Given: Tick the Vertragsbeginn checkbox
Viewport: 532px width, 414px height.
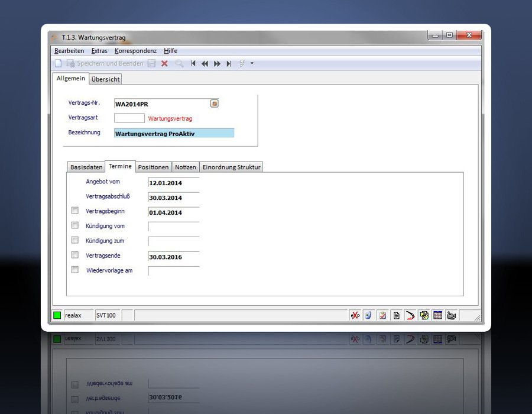Looking at the screenshot, I should click(75, 211).
